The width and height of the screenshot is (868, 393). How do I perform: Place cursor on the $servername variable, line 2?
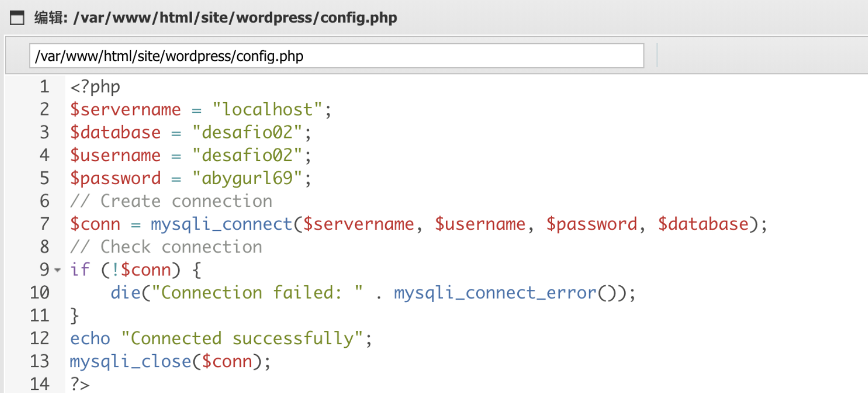(x=125, y=110)
